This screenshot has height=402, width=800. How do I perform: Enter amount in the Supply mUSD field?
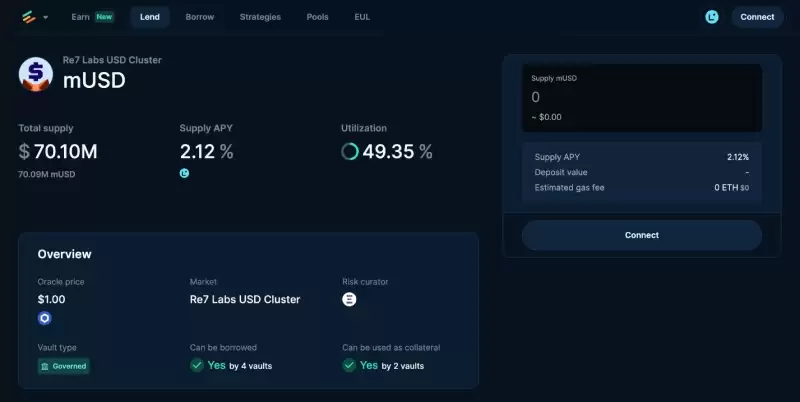[x=642, y=98]
